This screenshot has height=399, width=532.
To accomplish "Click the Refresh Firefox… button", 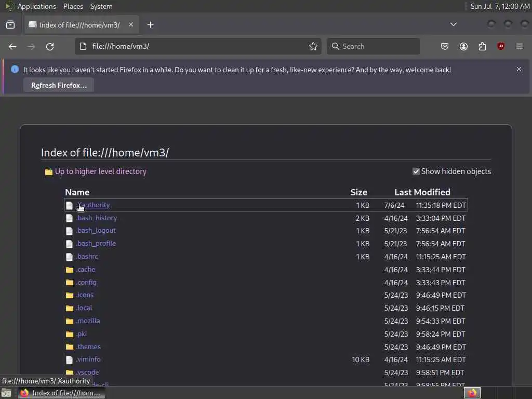I will [59, 85].
